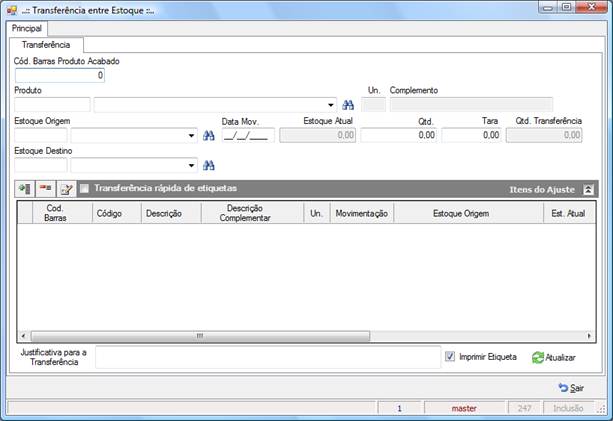Screen dimensions: 613x421
Task: Uncheck the Imprimir Etiqueta checkbox
Action: coord(450,356)
